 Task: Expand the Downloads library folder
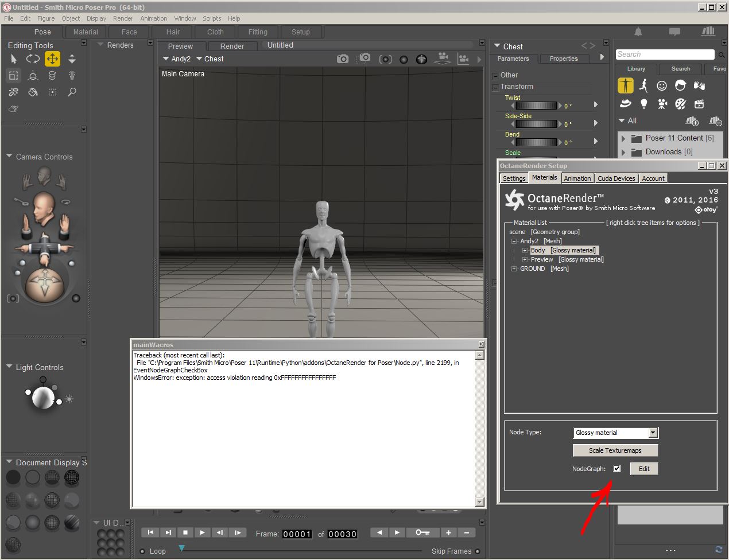click(x=623, y=152)
